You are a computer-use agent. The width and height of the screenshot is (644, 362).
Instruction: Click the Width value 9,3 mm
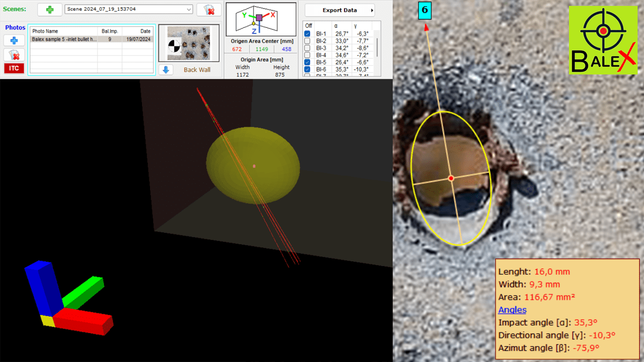545,284
